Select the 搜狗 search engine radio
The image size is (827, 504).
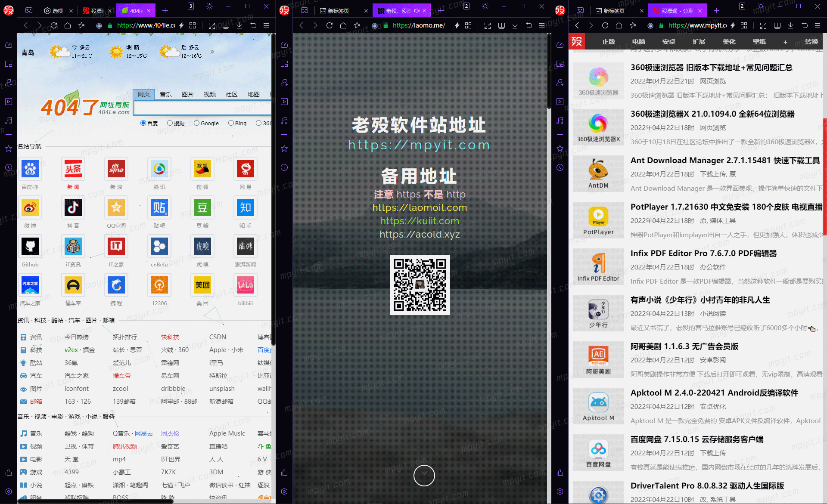tap(170, 123)
